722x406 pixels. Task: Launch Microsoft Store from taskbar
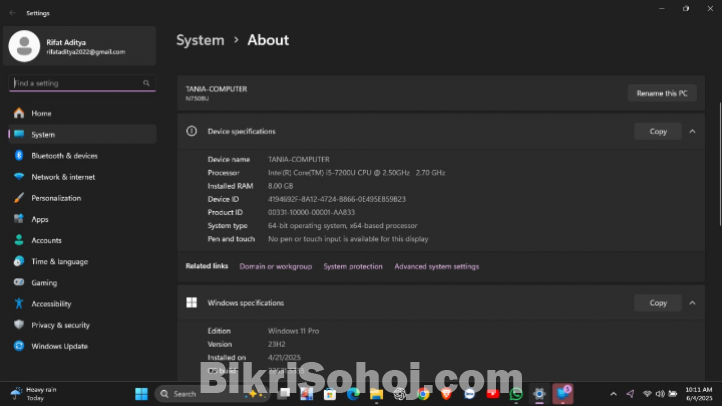point(330,394)
